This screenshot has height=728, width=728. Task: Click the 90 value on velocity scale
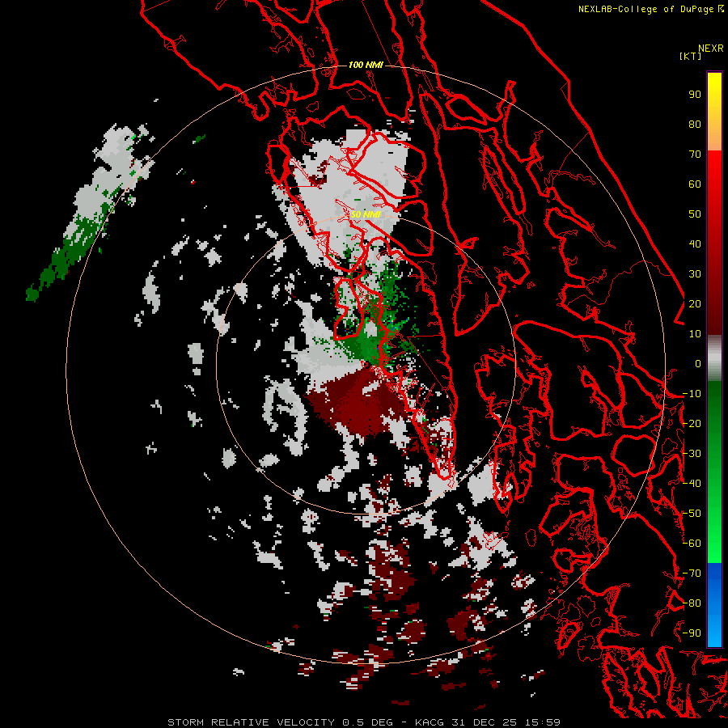[695, 95]
